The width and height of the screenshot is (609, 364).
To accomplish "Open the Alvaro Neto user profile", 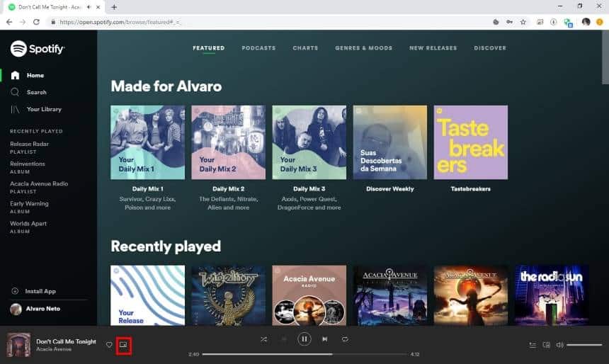I will point(35,309).
